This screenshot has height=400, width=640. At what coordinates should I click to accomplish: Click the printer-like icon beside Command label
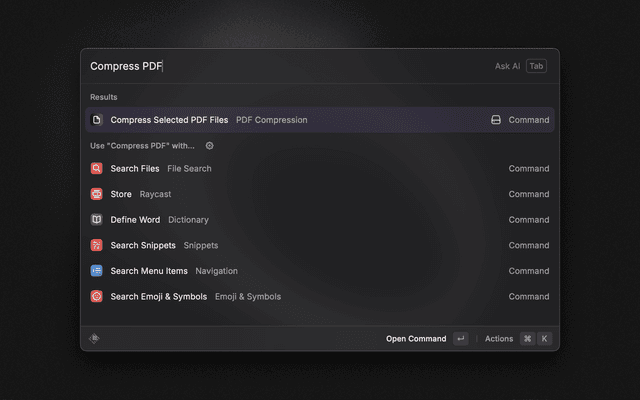[495, 120]
